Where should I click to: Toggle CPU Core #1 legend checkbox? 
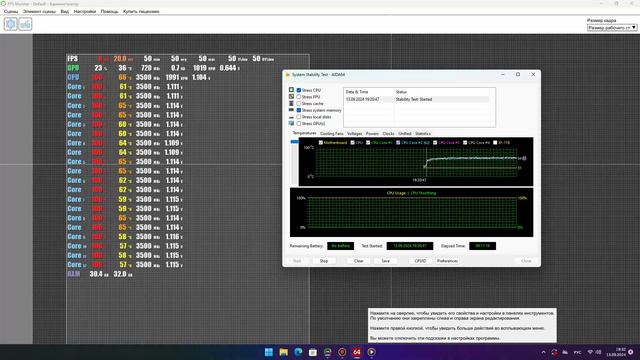[368, 142]
